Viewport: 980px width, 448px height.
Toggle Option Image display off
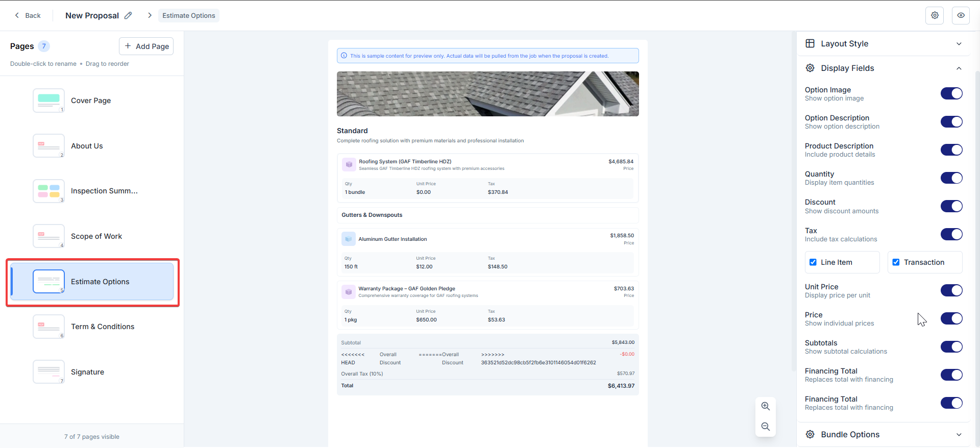point(951,93)
